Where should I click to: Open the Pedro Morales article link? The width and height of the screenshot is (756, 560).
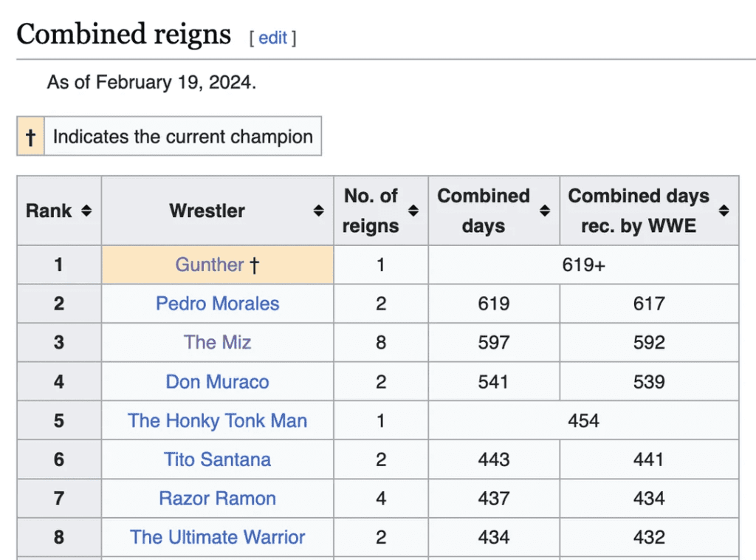(217, 304)
